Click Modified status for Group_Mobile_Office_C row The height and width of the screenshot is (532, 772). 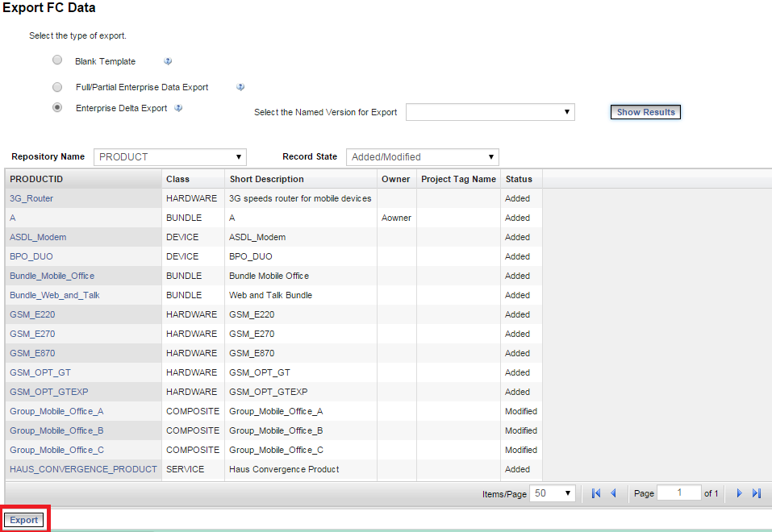point(521,450)
